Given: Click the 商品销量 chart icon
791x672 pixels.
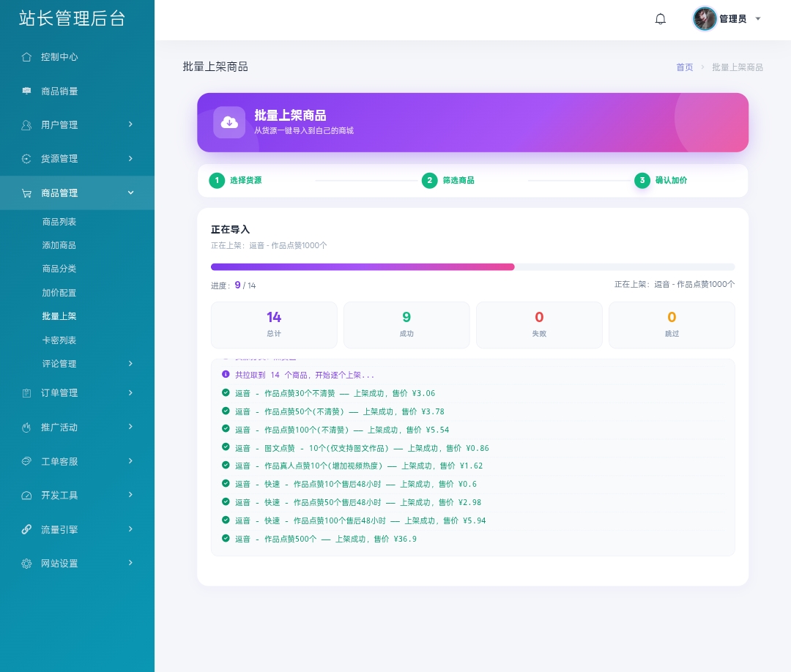Looking at the screenshot, I should point(27,91).
